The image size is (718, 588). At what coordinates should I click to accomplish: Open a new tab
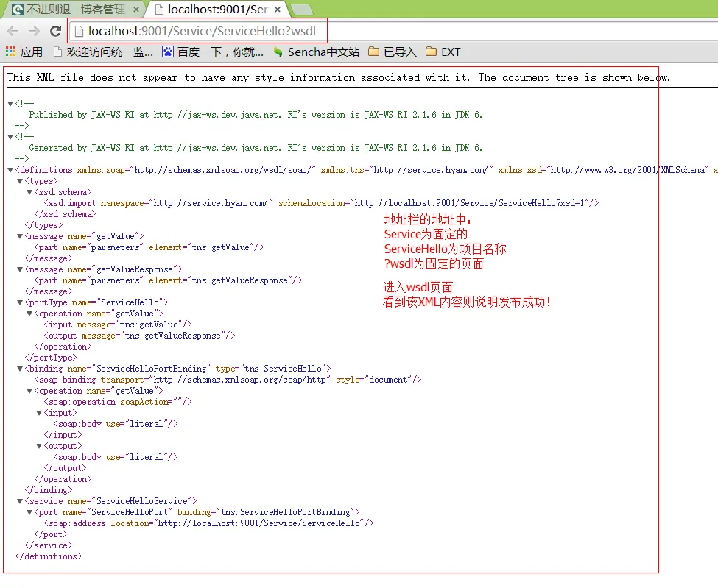pyautogui.click(x=302, y=10)
